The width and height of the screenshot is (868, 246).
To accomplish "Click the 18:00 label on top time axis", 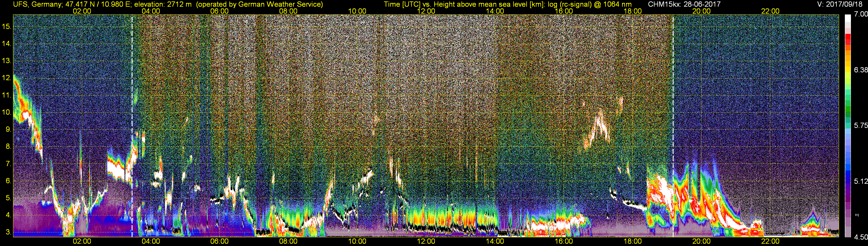I will click(633, 11).
